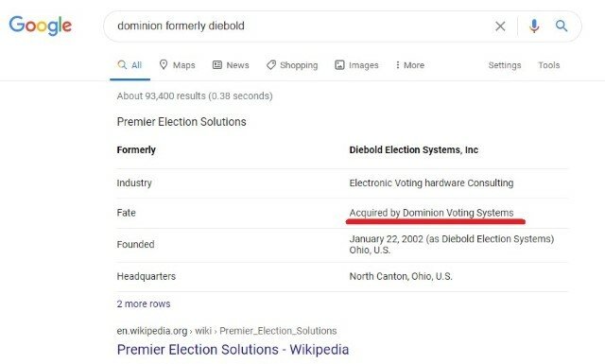Click the Premier Election Solutions snippet heading

pos(181,122)
